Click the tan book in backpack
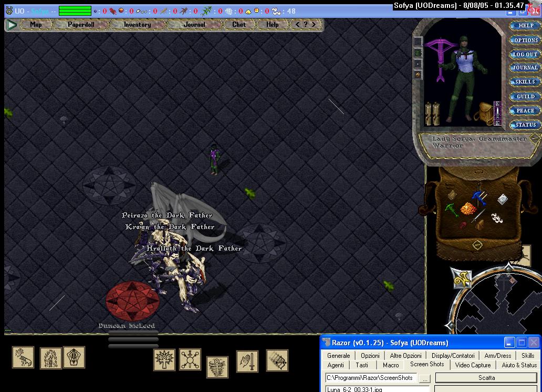542x392 pixels. 452,195
